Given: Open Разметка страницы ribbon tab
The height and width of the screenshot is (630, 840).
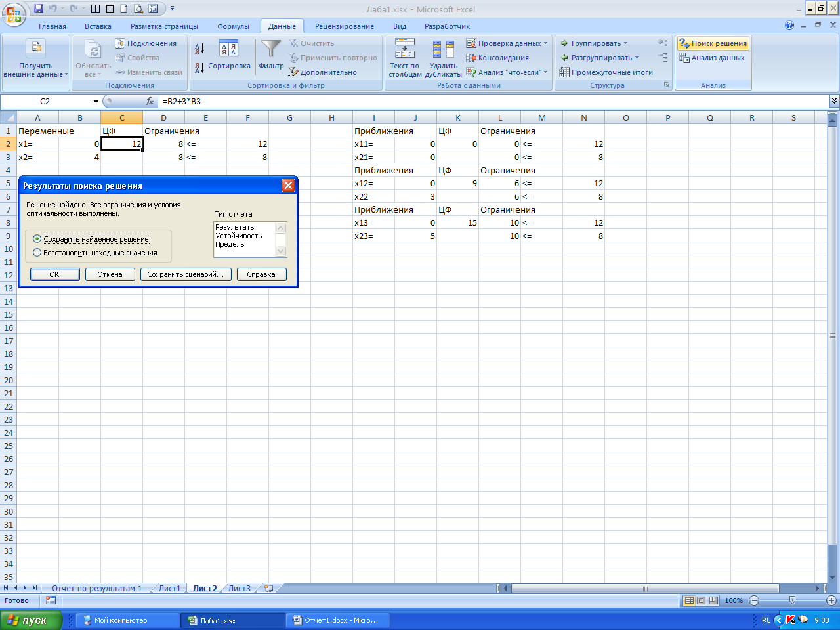Looking at the screenshot, I should [x=164, y=26].
